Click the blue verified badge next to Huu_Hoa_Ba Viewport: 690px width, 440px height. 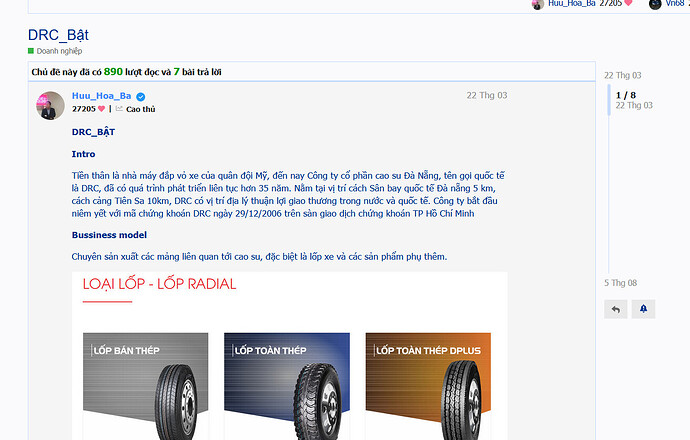[141, 97]
